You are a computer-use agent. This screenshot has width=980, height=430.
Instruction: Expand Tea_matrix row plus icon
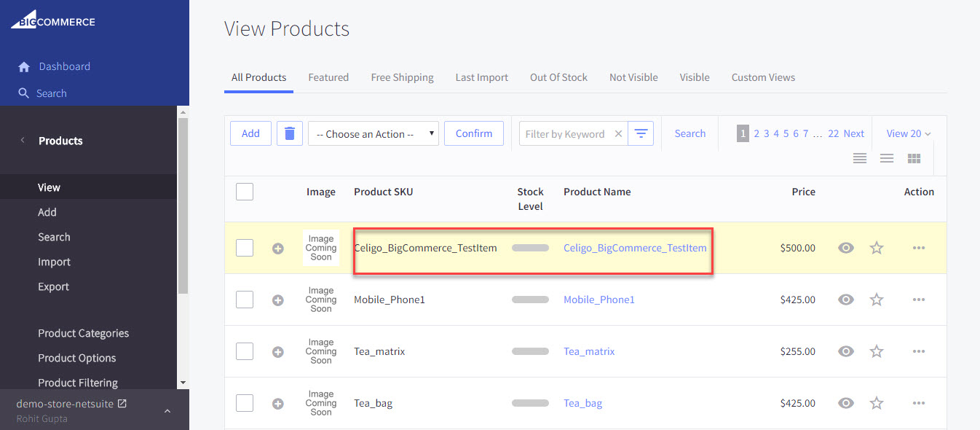click(277, 352)
